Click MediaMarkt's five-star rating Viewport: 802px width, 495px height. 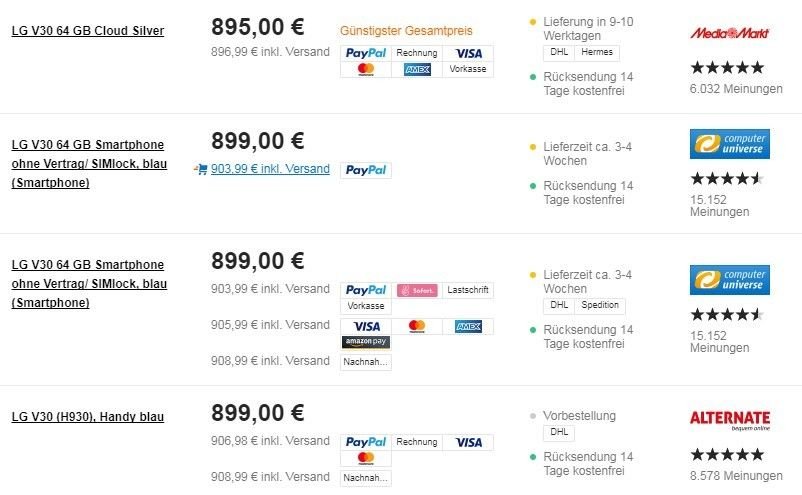(x=727, y=67)
